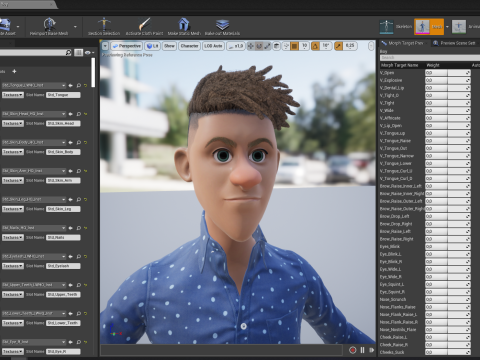480x360 pixels.
Task: Open the Std_Tongue material dropdown
Action: (x=34, y=85)
